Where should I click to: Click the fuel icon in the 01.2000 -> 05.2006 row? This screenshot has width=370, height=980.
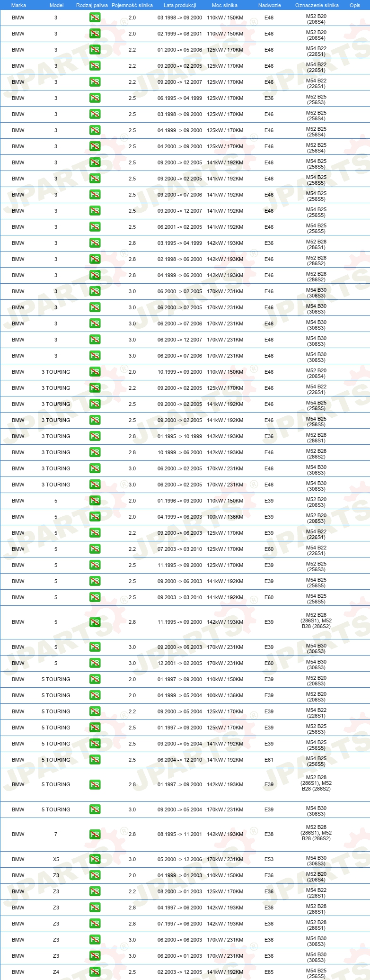tap(95, 50)
